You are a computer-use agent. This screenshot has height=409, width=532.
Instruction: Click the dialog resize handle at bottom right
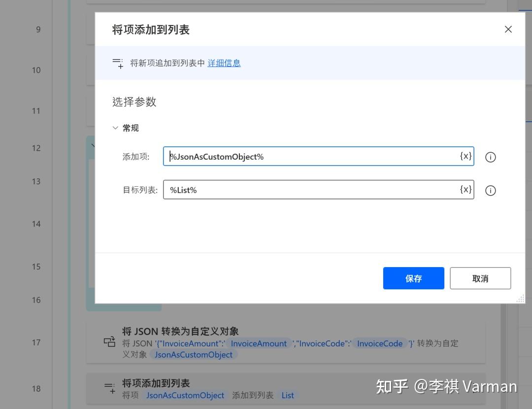521,298
